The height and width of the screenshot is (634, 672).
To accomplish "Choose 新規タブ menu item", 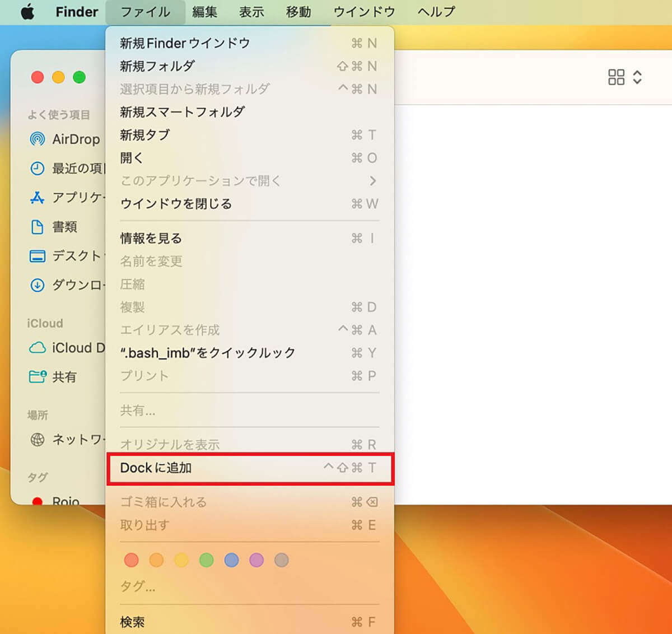I will click(x=250, y=135).
